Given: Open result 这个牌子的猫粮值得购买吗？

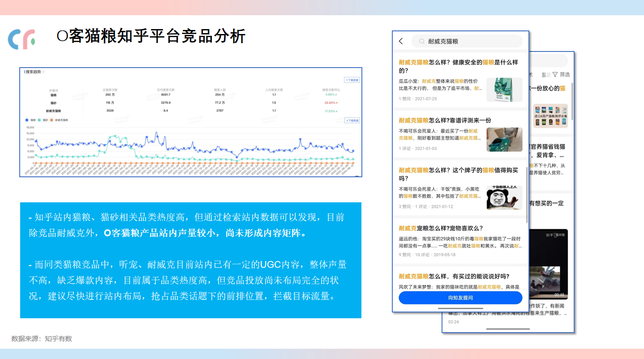Looking at the screenshot, I should (x=459, y=174).
